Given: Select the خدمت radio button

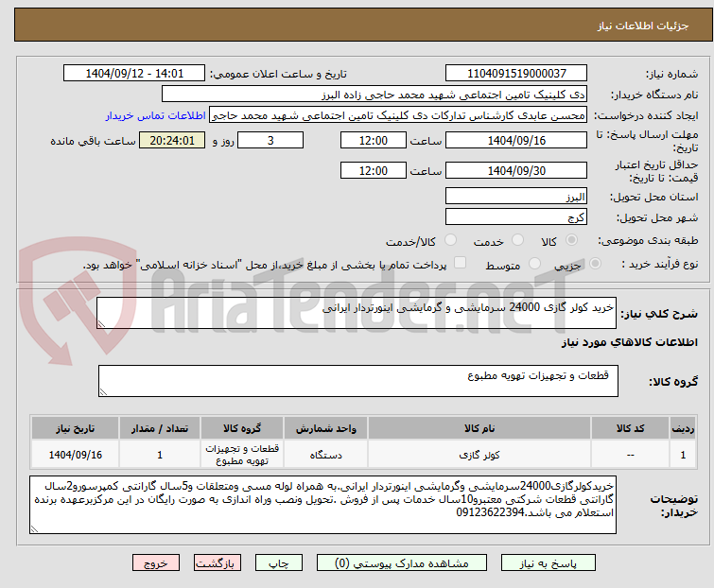Looking at the screenshot, I should [517, 240].
